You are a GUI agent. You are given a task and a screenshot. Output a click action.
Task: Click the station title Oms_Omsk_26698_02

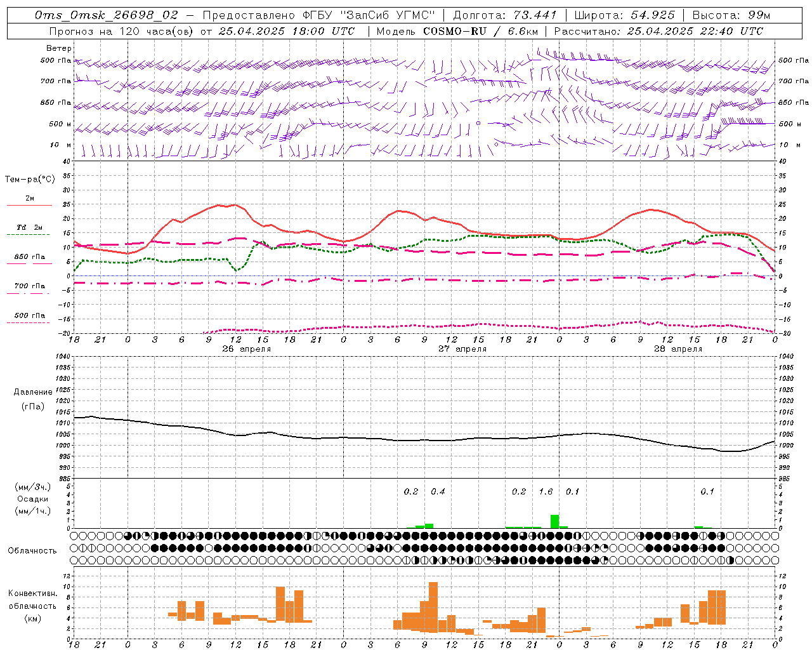(107, 15)
